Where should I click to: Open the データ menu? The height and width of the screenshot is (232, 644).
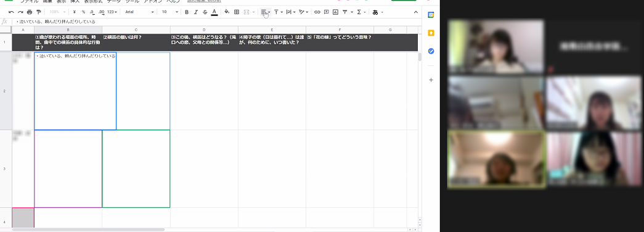click(114, 1)
